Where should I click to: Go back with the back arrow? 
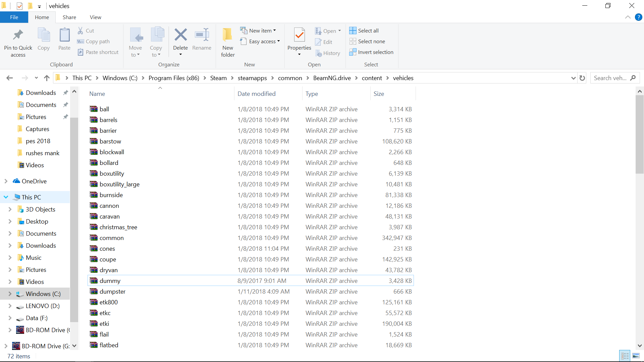(x=9, y=78)
